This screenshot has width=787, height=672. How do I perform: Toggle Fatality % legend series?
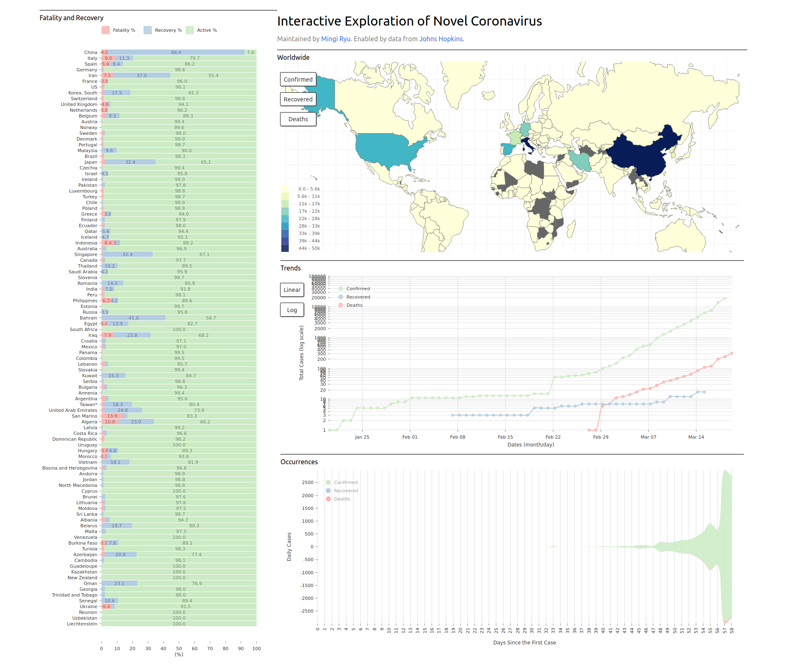point(118,30)
